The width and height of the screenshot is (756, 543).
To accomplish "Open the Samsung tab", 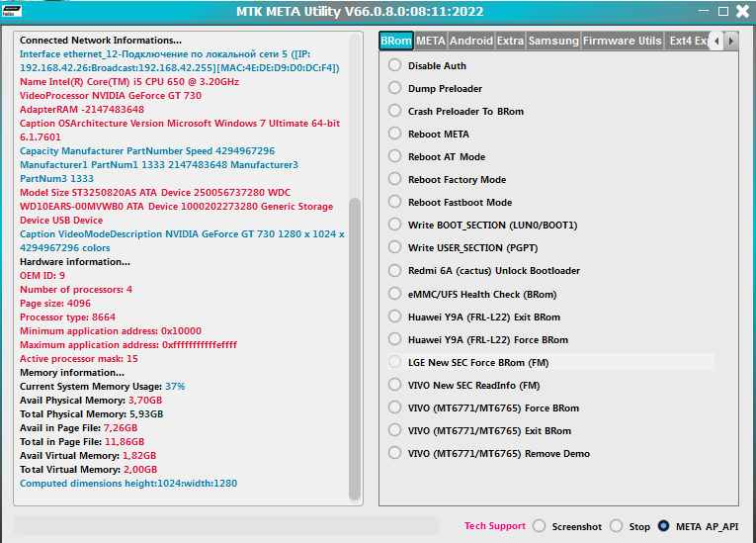I will pos(553,41).
